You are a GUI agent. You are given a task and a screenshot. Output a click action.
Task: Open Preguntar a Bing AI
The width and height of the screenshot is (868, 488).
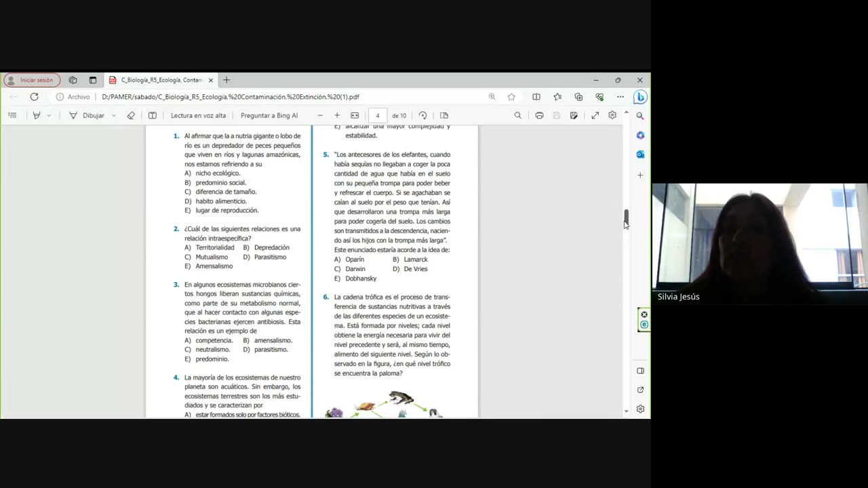click(x=269, y=115)
